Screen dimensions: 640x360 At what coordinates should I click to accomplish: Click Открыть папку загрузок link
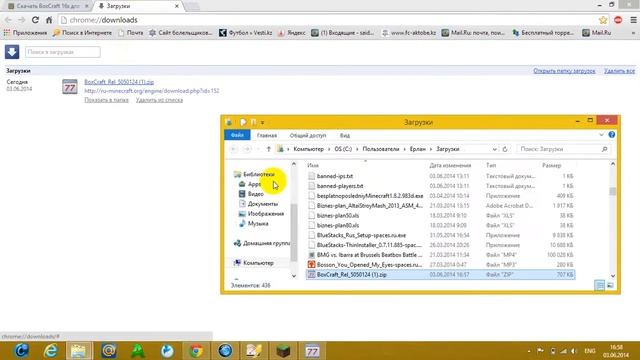click(x=564, y=71)
